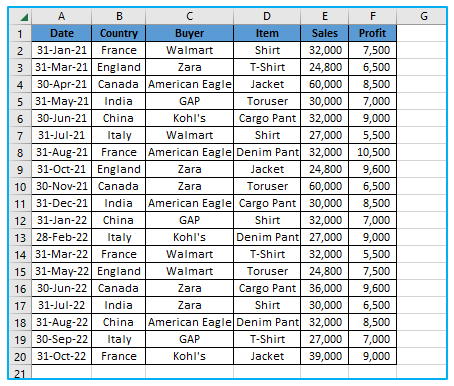454x386 pixels.
Task: Select column G header
Action: point(422,16)
